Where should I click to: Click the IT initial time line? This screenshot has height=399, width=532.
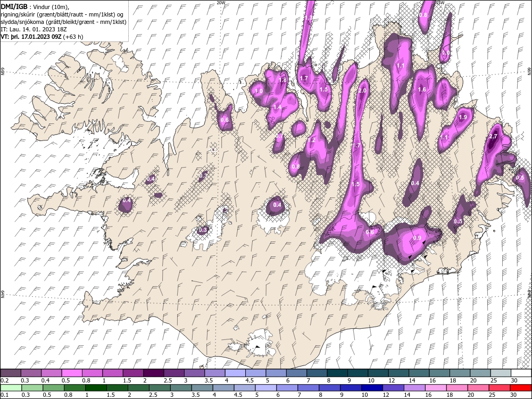click(33, 29)
